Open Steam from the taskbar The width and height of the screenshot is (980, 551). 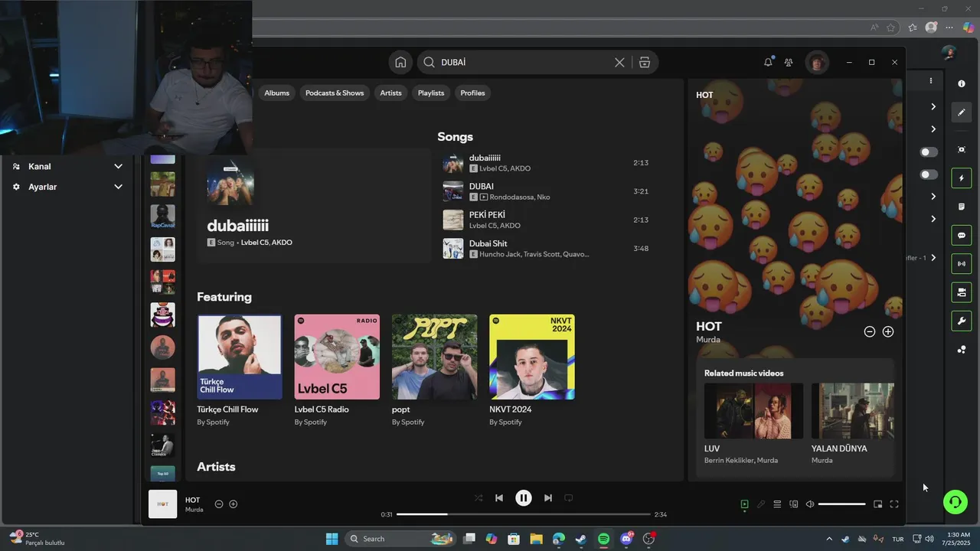tap(581, 539)
